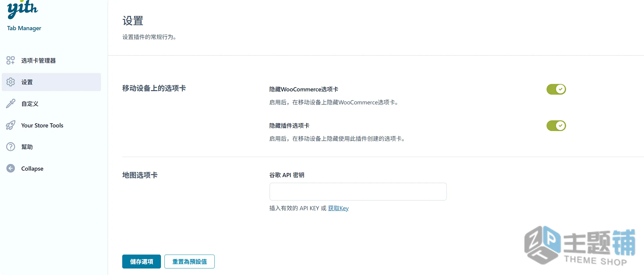Click the Tab Manager title text
Image resolution: width=644 pixels, height=275 pixels.
pyautogui.click(x=24, y=28)
